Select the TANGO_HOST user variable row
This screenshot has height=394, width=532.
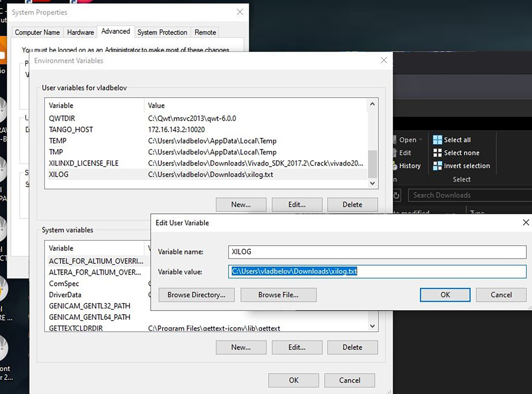click(x=71, y=129)
